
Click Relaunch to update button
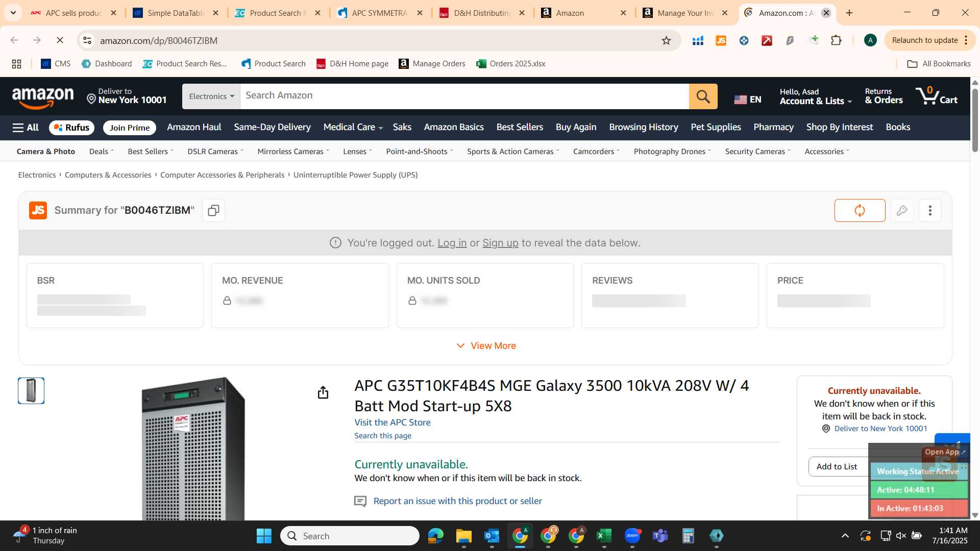tap(930, 40)
